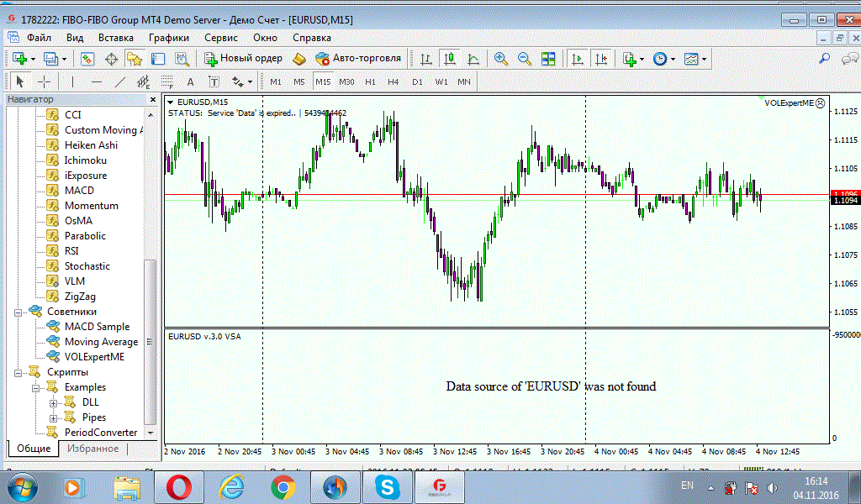Open the indicators list dropdown
Screen dimensions: 861x504
pos(633,59)
